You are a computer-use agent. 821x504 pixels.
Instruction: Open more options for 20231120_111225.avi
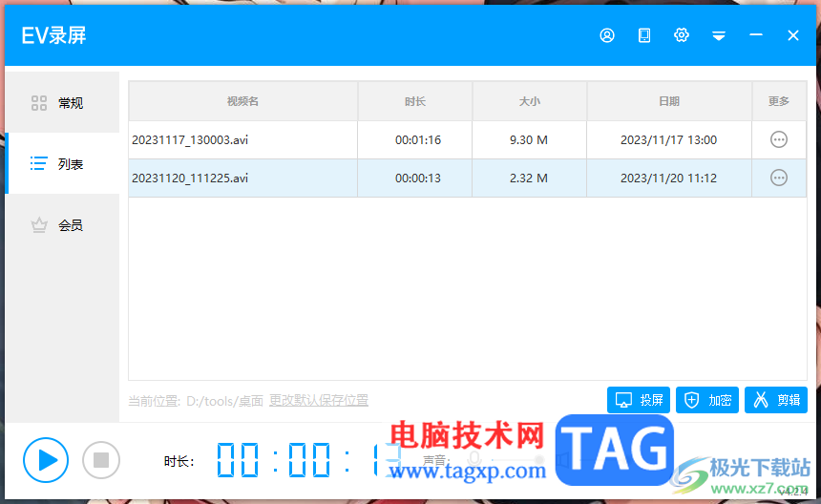[779, 178]
